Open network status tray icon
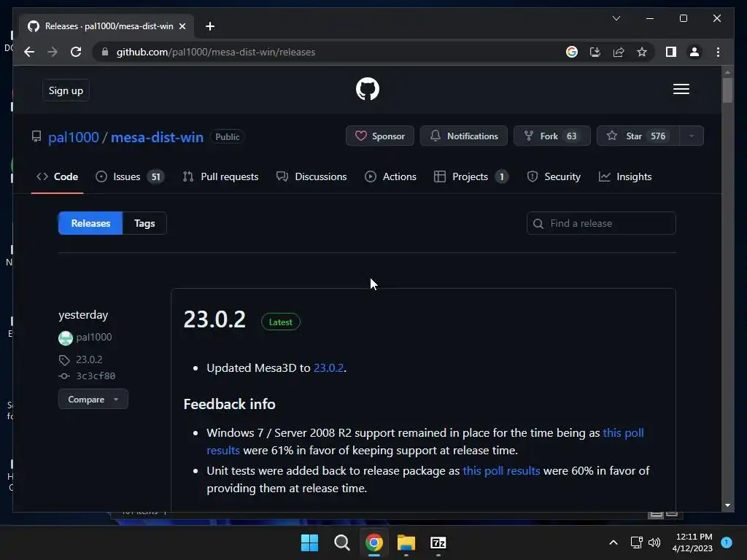The image size is (747, 560). [x=636, y=542]
